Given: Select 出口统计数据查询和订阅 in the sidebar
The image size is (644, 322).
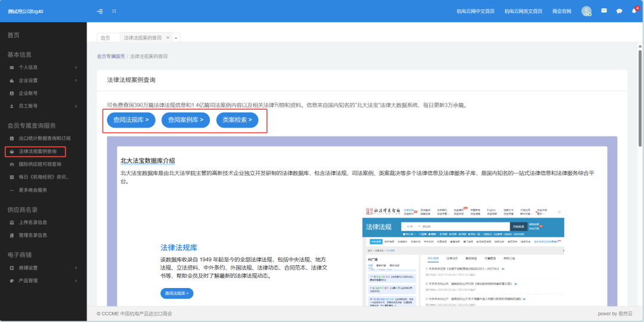Looking at the screenshot, I should (x=45, y=138).
